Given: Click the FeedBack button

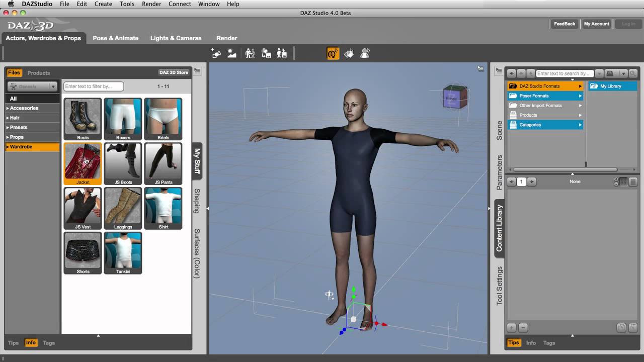Looking at the screenshot, I should click(565, 24).
